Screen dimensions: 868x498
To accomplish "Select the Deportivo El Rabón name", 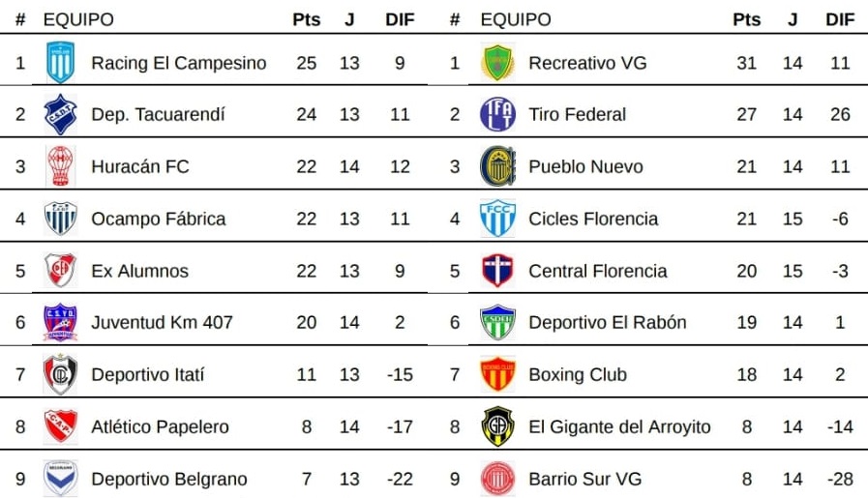I will (x=607, y=322).
